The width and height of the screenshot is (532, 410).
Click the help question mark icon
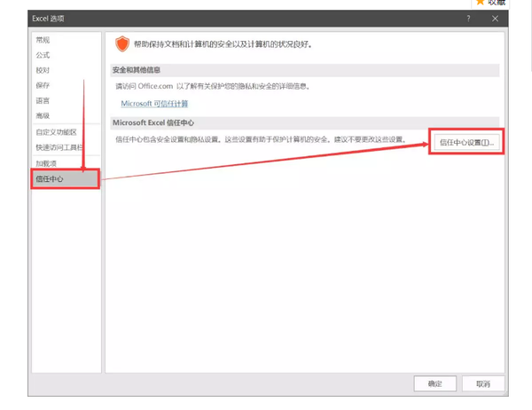[x=468, y=19]
